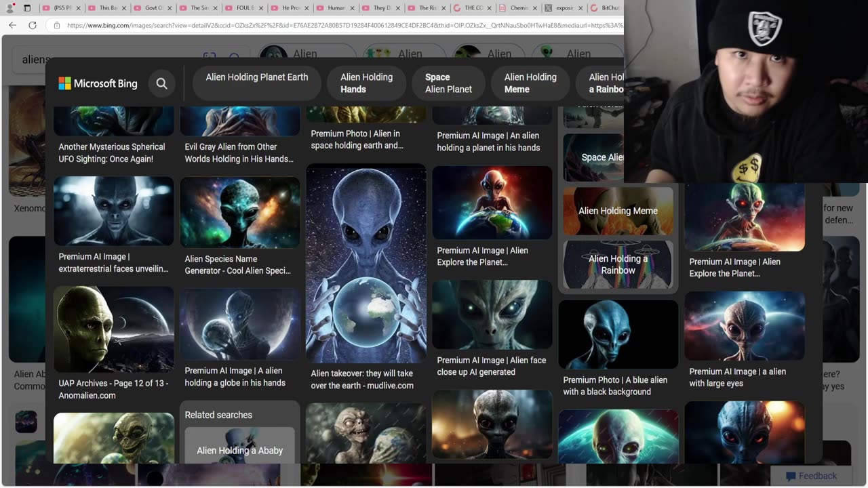Open 'An alien holding a planet' caption
Image resolution: width=868 pixels, height=488 pixels.
coord(489,142)
